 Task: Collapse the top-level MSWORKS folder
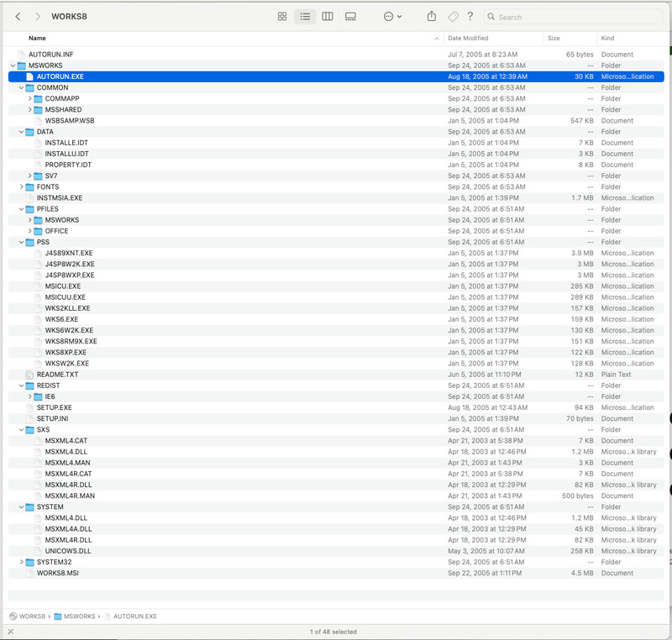(13, 66)
